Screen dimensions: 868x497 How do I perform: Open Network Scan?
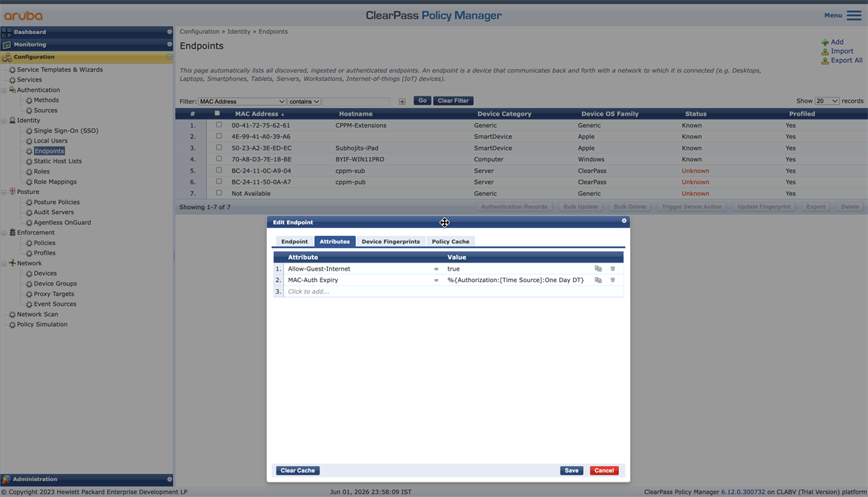click(x=38, y=314)
